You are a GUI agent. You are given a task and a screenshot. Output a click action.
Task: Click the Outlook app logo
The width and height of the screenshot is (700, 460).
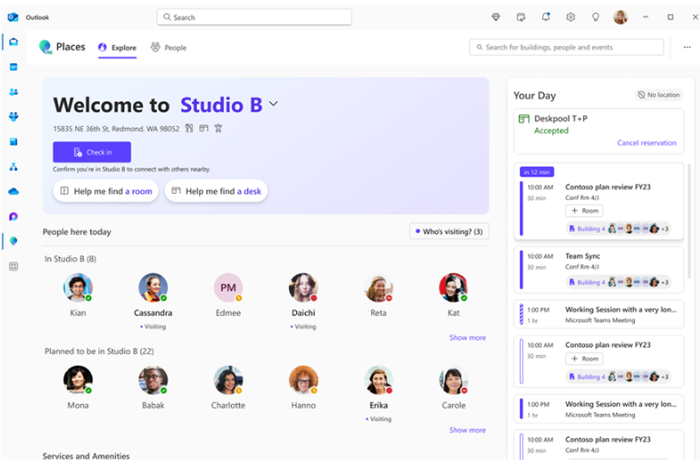point(12,17)
